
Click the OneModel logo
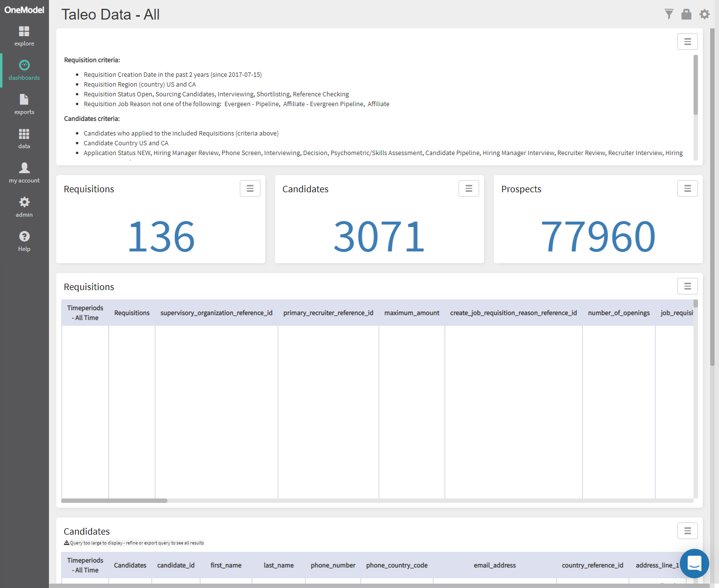pos(24,10)
